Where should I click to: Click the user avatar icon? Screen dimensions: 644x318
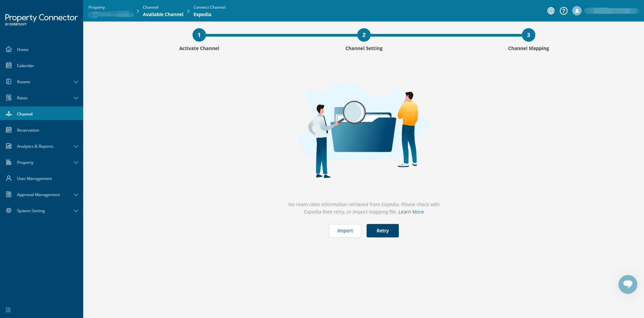point(577,11)
